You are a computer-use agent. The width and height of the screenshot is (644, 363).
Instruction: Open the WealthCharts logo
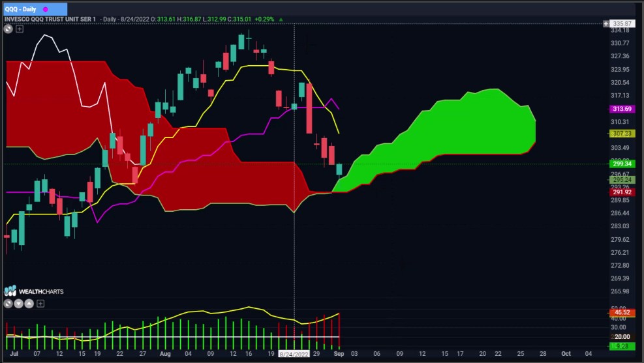34,291
